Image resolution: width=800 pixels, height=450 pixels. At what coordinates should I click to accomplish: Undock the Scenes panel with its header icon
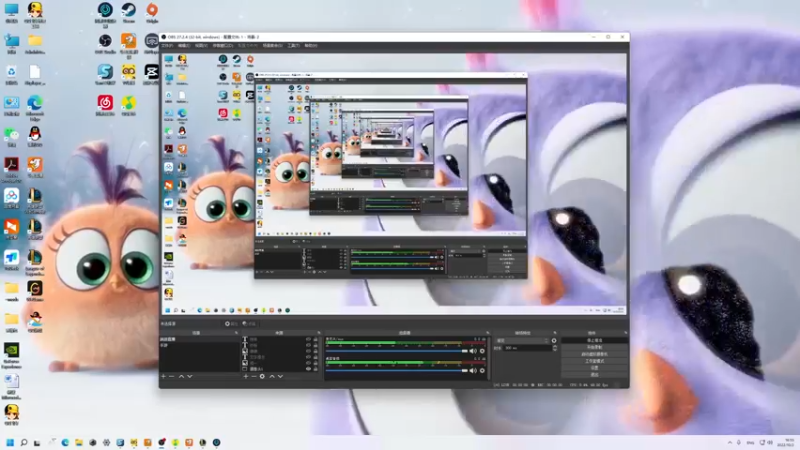(236, 333)
